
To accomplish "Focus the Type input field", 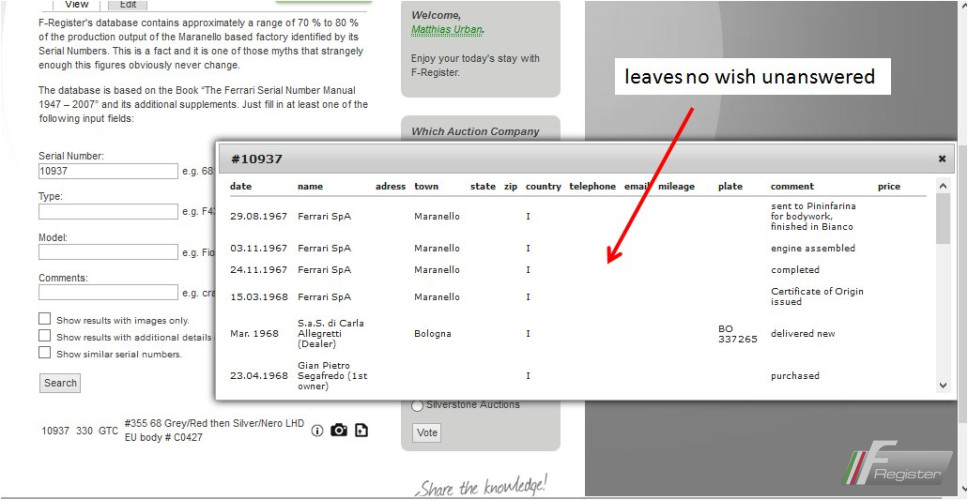I will pos(108,212).
